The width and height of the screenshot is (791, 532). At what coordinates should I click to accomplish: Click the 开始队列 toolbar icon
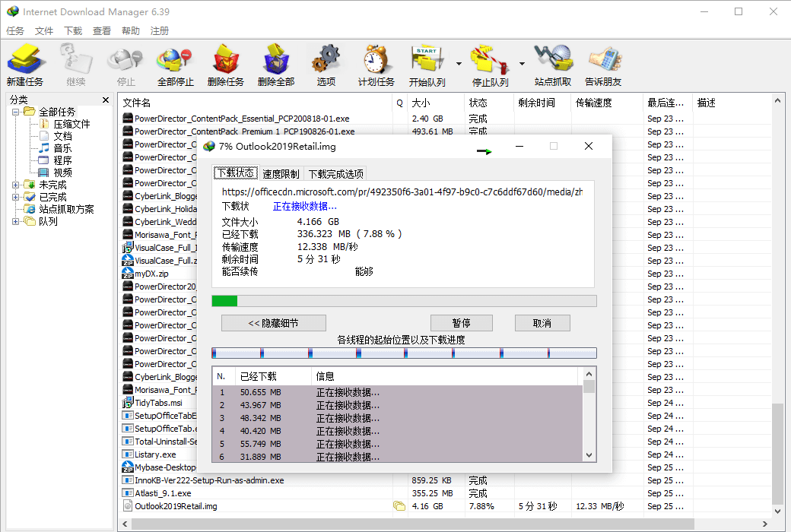pos(427,65)
